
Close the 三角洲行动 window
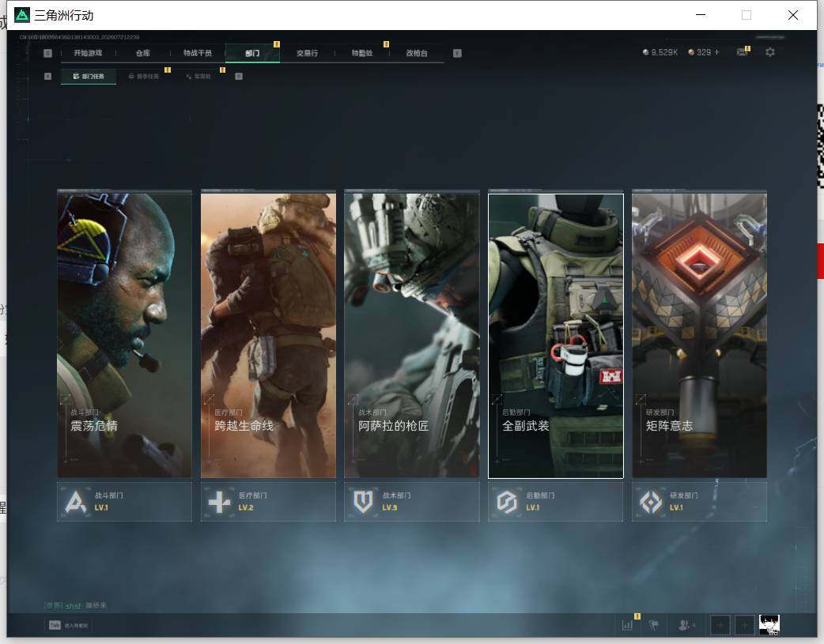793,15
